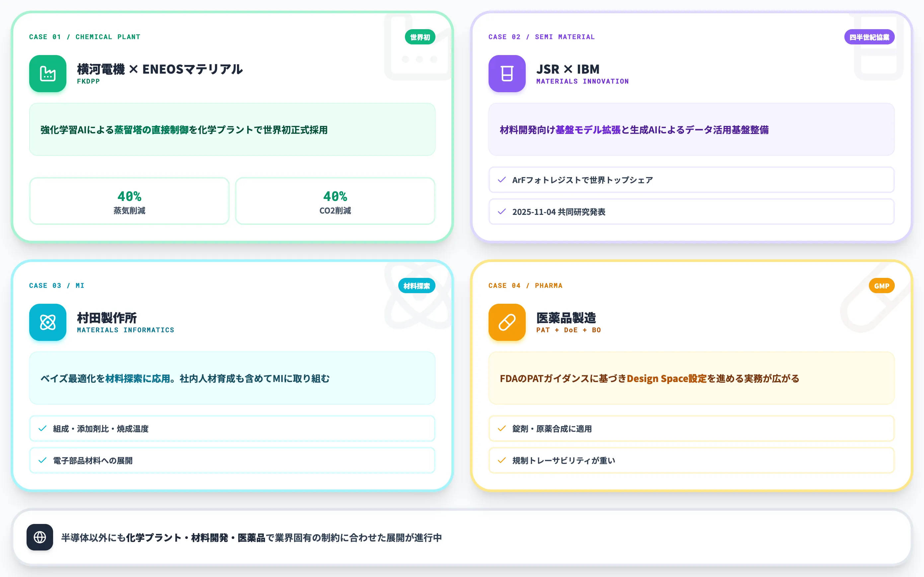Select the cyan atom icon for 村田製作所
This screenshot has width=924, height=577.
[x=48, y=322]
